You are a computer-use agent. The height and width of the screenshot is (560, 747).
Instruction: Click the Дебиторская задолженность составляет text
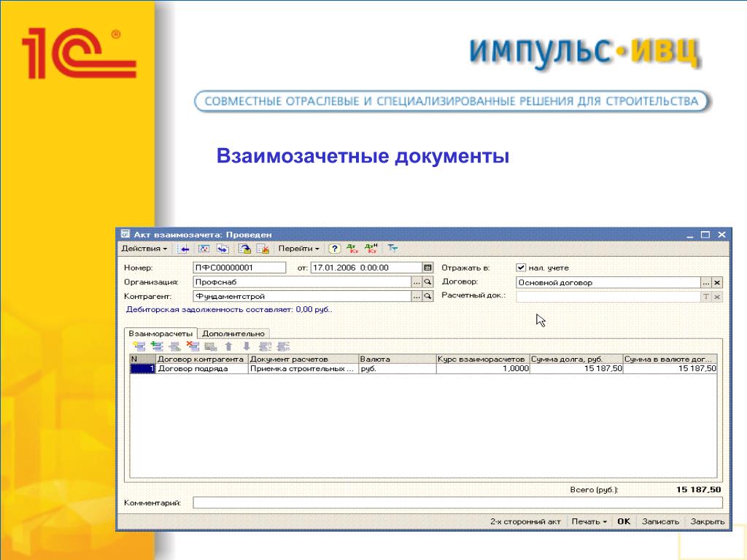click(229, 309)
